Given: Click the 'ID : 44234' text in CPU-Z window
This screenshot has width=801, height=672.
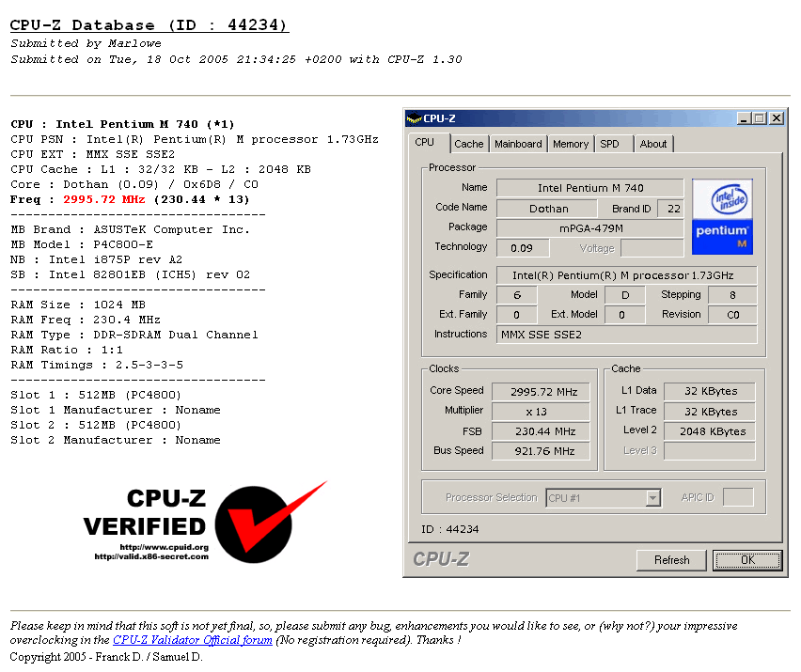Looking at the screenshot, I should coord(450,529).
